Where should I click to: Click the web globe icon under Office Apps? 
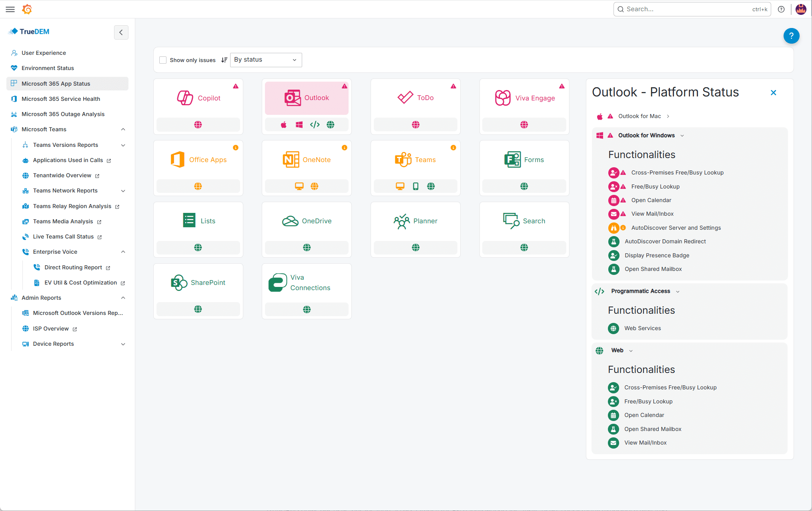tap(198, 186)
